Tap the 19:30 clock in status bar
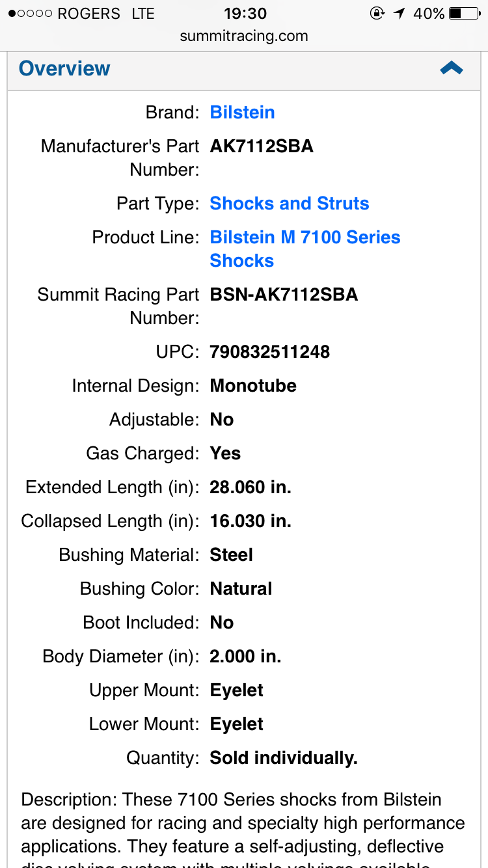The height and width of the screenshot is (868, 488). tap(245, 14)
